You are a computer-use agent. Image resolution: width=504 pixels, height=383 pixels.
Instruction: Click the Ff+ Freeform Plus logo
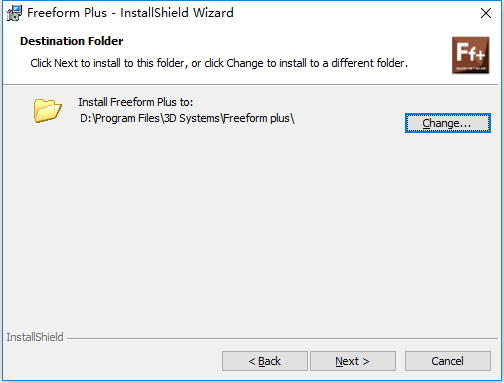[x=470, y=55]
